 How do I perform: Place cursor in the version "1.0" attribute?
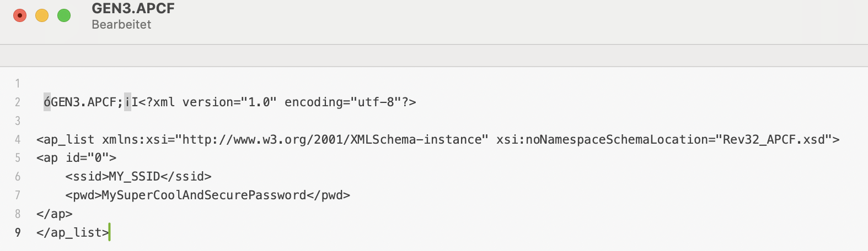258,102
